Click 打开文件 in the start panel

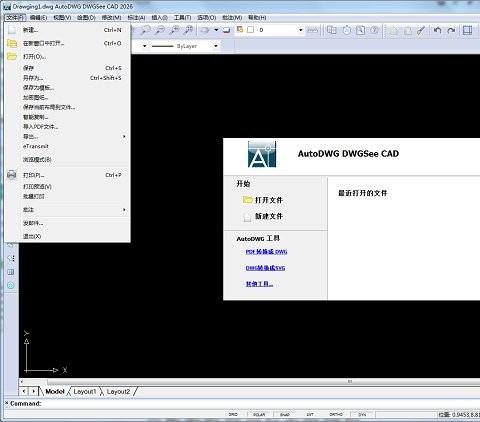[x=269, y=200]
